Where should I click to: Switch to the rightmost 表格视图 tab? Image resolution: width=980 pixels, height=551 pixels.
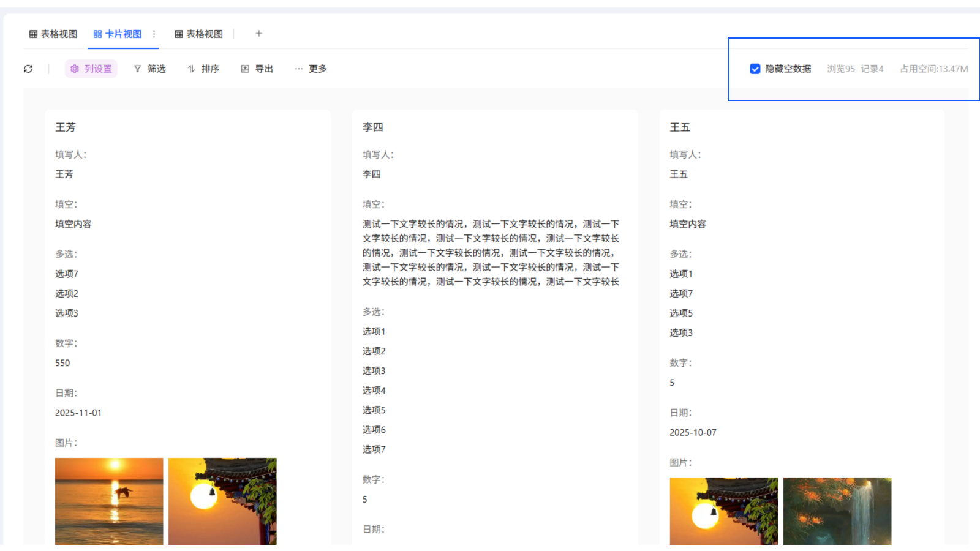(200, 34)
